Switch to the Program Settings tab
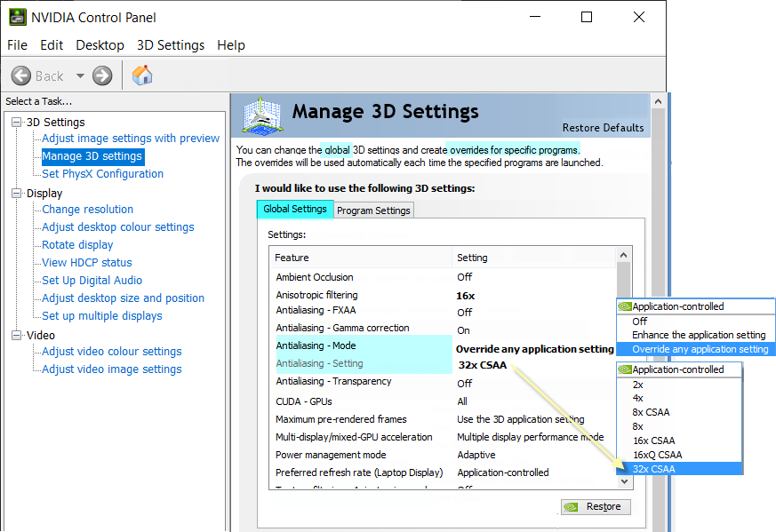Viewport: 776px width, 532px height. click(373, 210)
